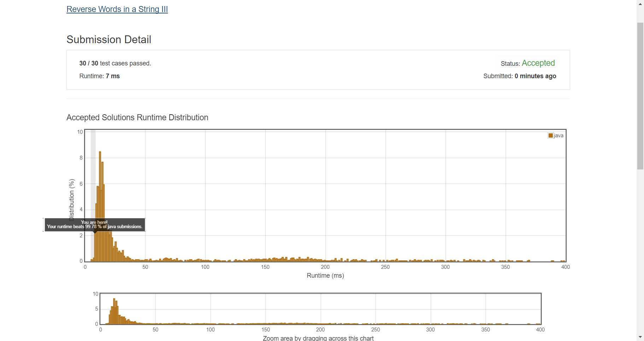644x341 pixels.
Task: Click the java legend color swatch
Action: click(x=551, y=135)
